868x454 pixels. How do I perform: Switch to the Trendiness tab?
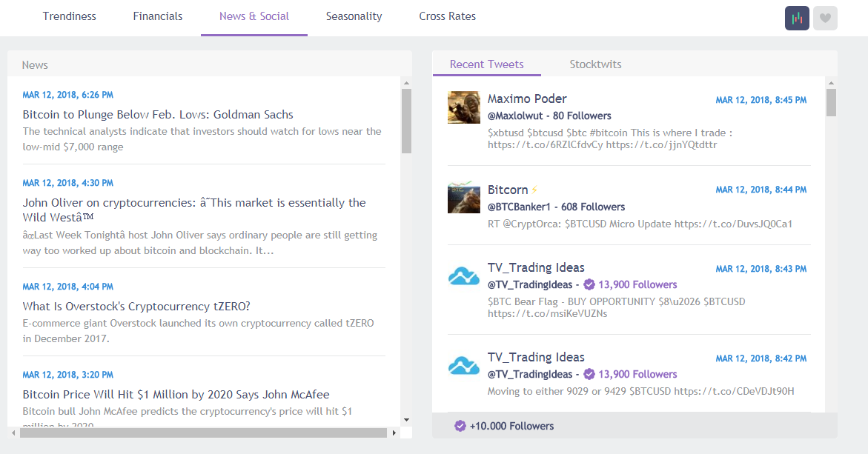pos(69,16)
